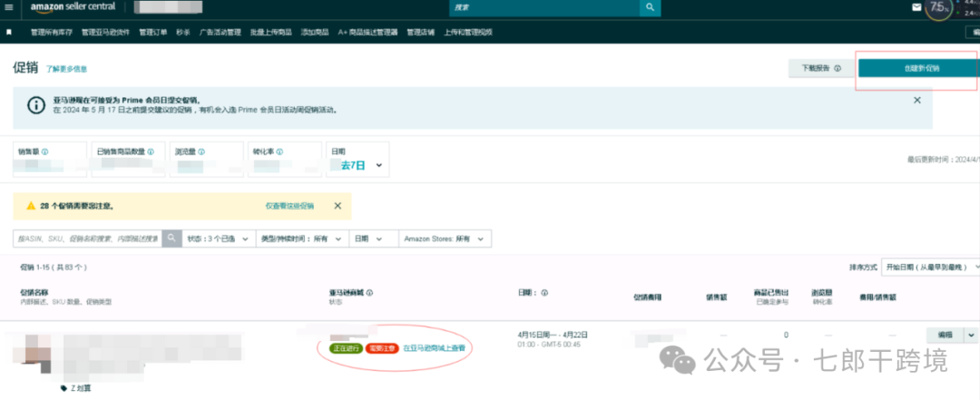Viewport: 980px width, 400px height.
Task: Click the 销售额 column header in table
Action: pyautogui.click(x=716, y=298)
